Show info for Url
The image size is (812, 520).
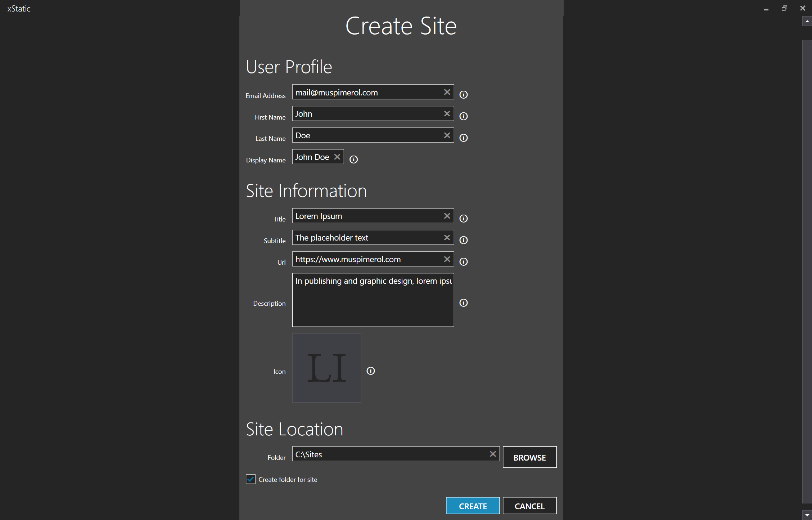click(464, 262)
